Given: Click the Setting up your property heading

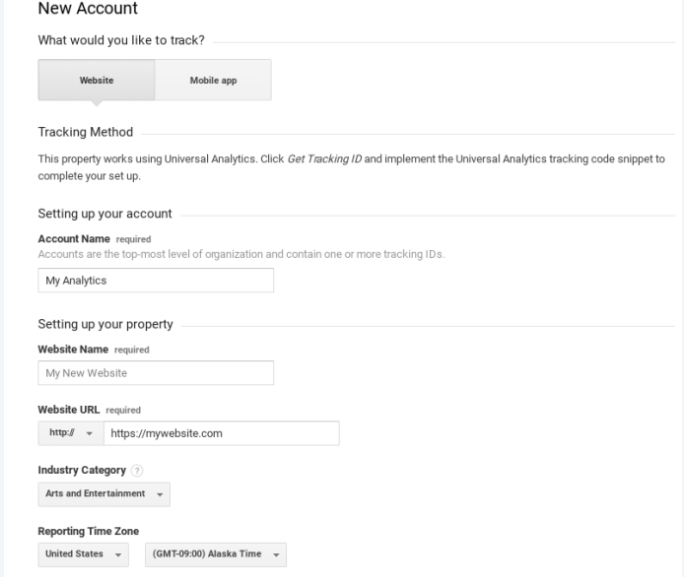Looking at the screenshot, I should [x=106, y=324].
